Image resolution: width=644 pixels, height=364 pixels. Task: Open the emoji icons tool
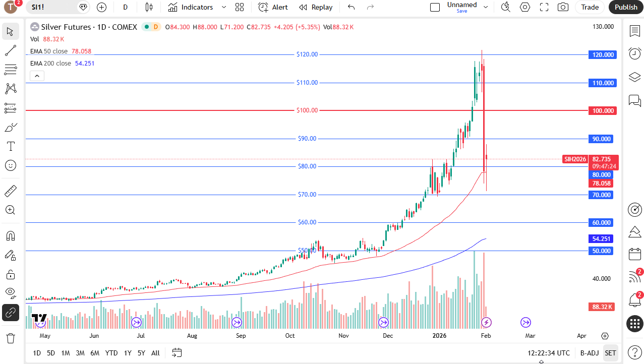(10, 165)
